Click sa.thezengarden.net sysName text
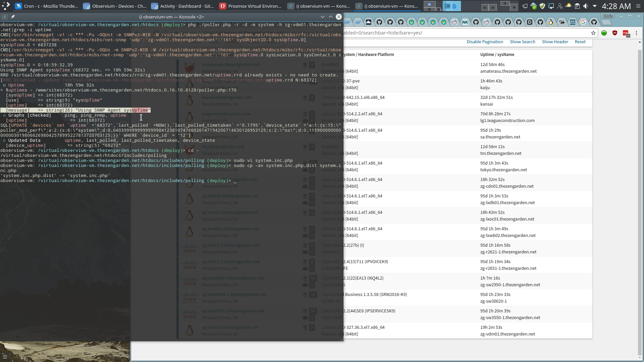This screenshot has height=362, width=644. pyautogui.click(x=500, y=137)
